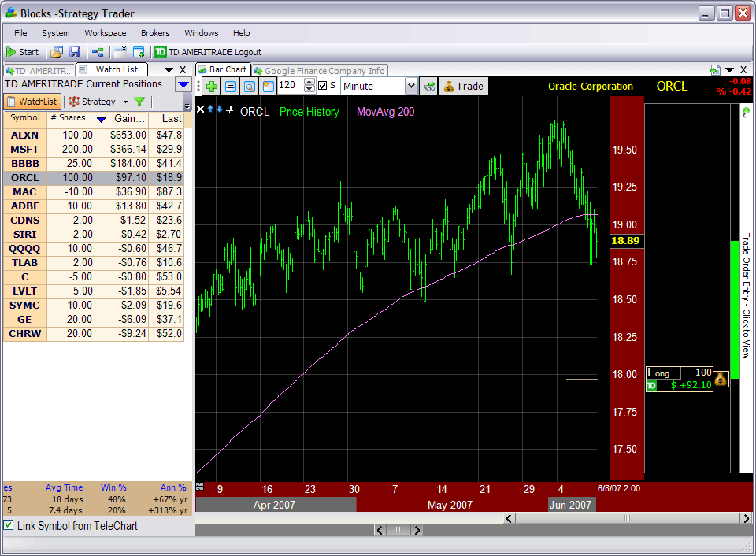
Task: Select the SIRI symbol in watchlist
Action: tap(24, 235)
